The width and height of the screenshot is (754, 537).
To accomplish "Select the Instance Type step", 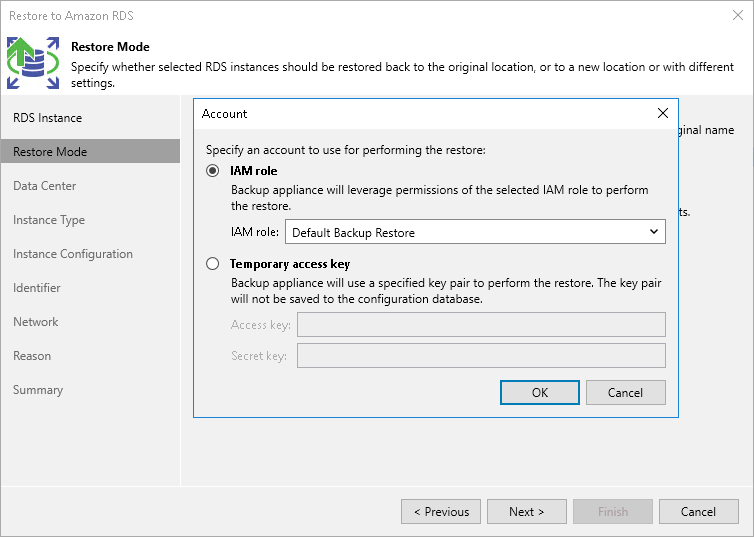I will click(x=49, y=220).
